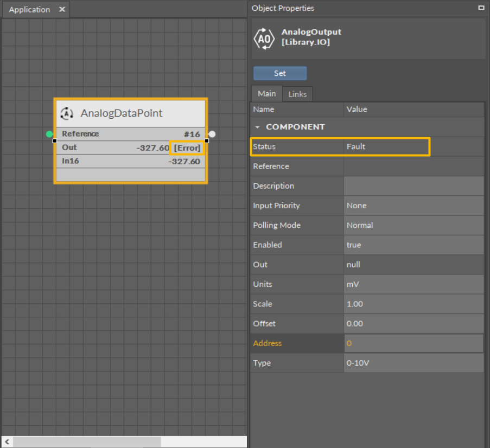
Task: Switch to the Links tab
Action: 297,94
